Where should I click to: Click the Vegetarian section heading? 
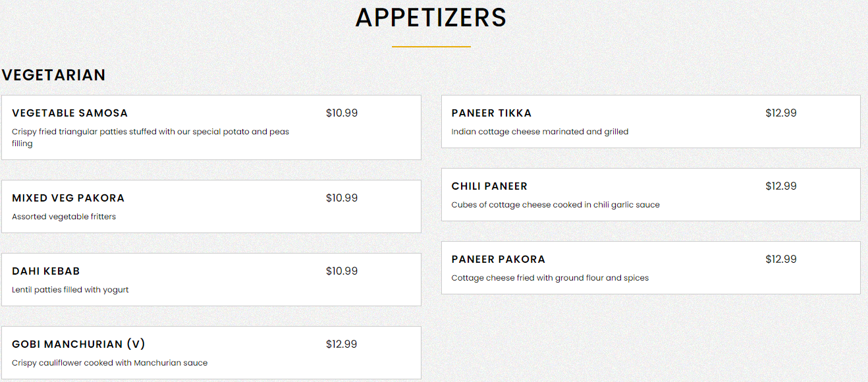pyautogui.click(x=53, y=75)
